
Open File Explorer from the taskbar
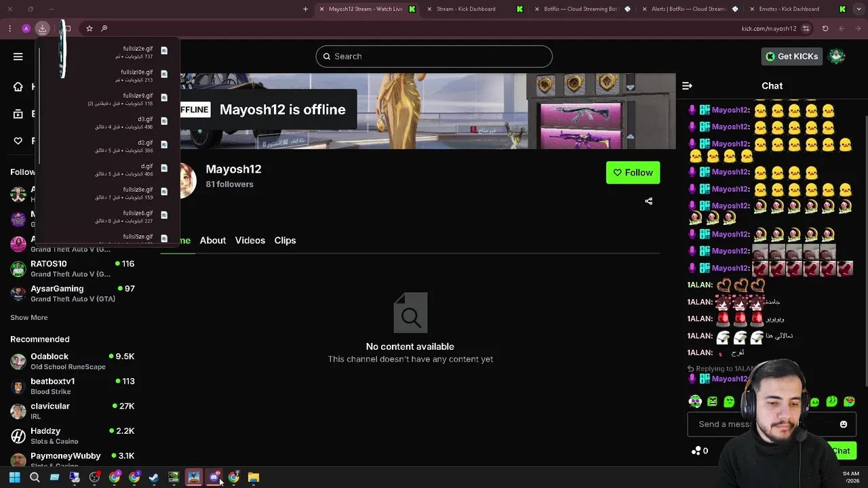click(x=254, y=477)
